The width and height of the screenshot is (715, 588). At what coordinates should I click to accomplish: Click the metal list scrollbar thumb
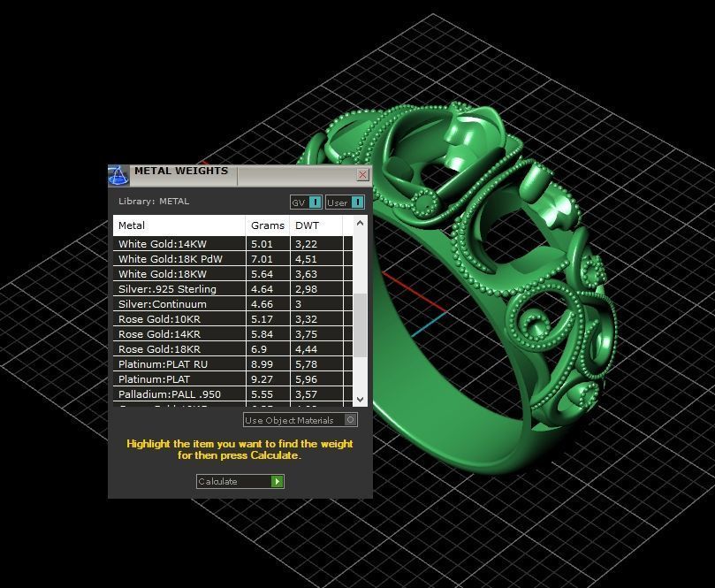pos(361,325)
